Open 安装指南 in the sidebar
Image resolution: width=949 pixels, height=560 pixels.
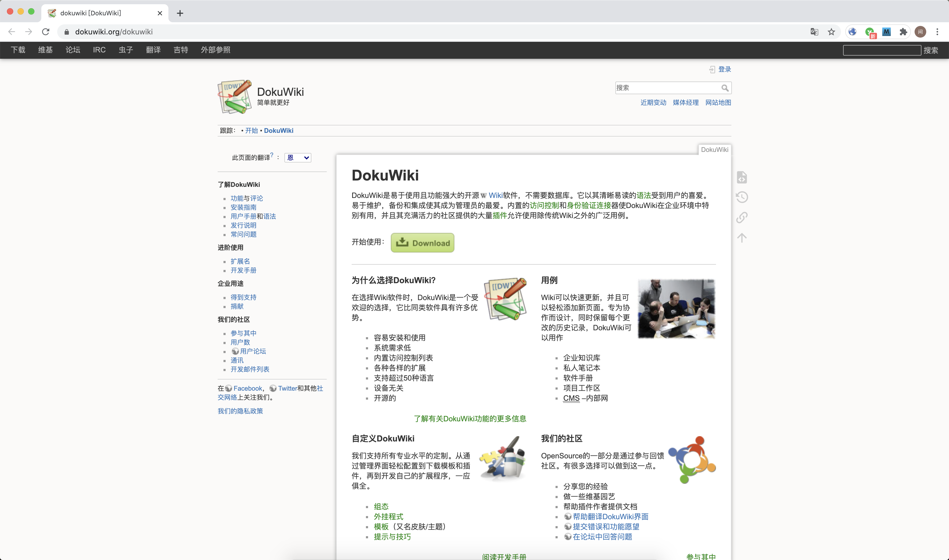tap(244, 207)
